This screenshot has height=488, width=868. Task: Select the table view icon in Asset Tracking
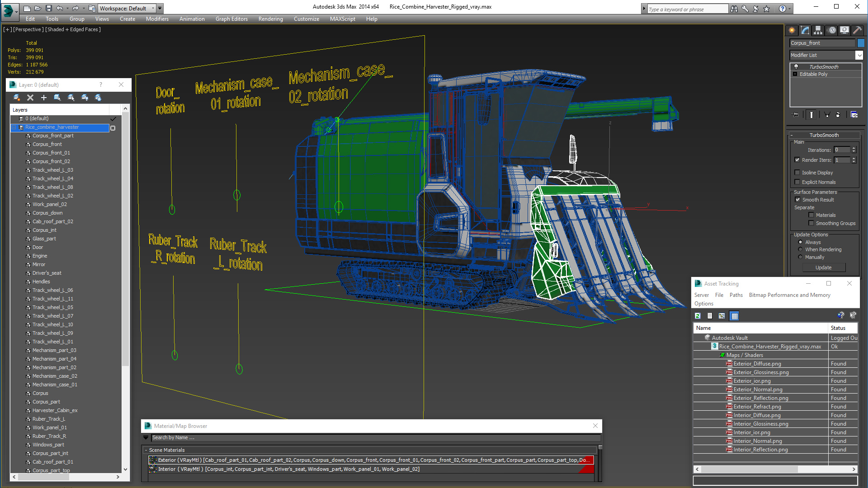tap(735, 316)
